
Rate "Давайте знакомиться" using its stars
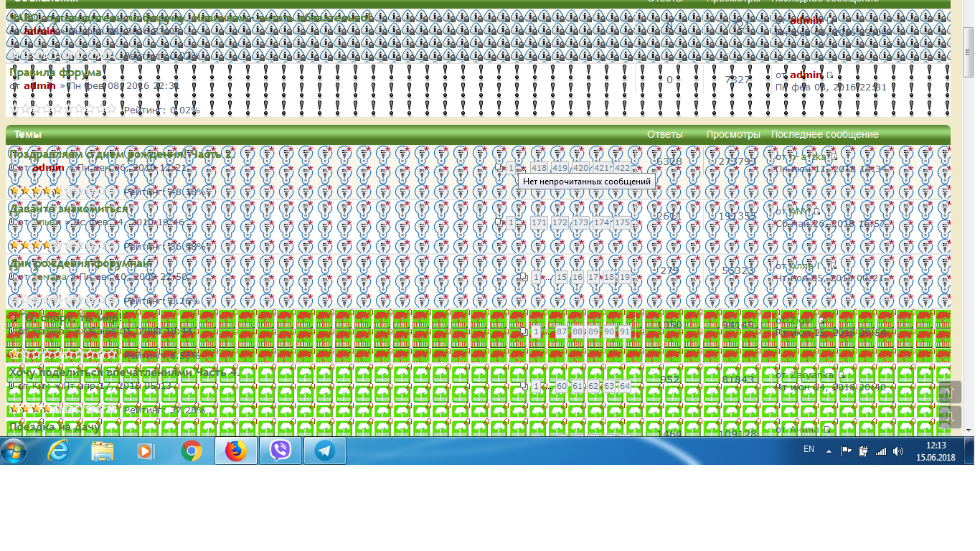(62, 246)
